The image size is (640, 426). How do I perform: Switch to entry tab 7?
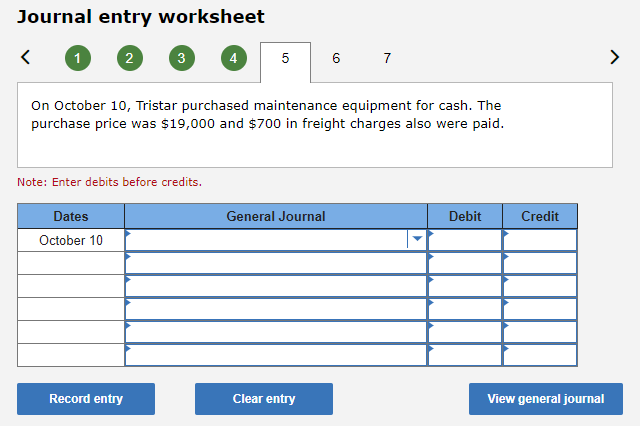pos(387,58)
